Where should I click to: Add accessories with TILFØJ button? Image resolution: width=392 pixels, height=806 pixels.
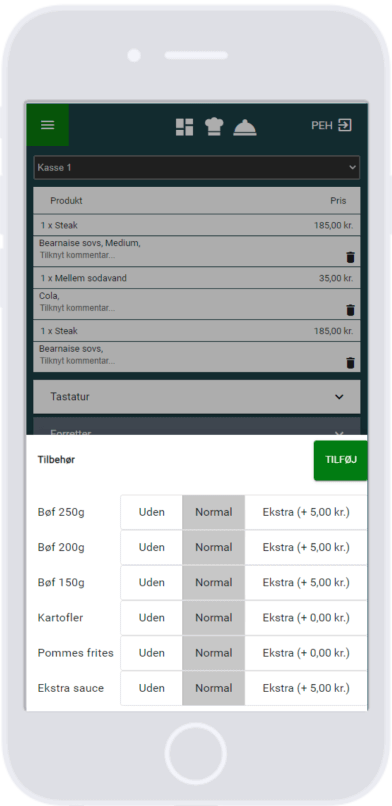341,460
